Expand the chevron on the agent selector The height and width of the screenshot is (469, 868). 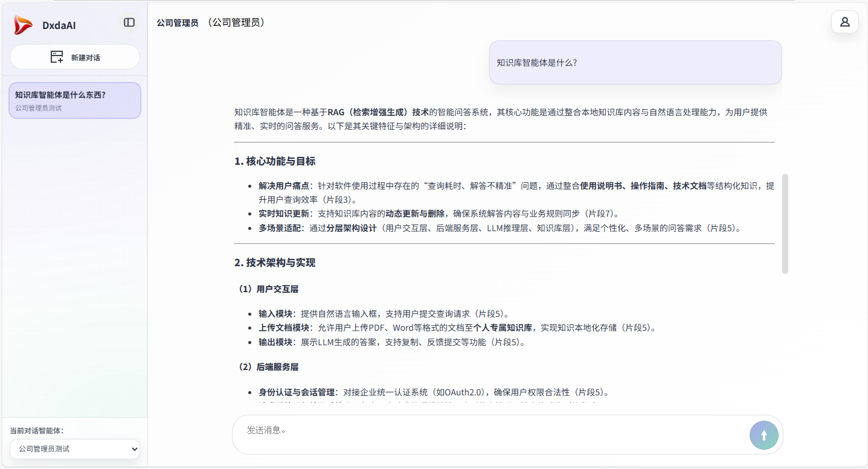134,449
